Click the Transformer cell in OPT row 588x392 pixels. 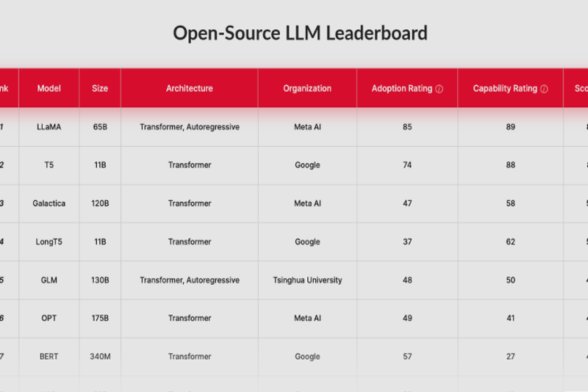click(190, 319)
